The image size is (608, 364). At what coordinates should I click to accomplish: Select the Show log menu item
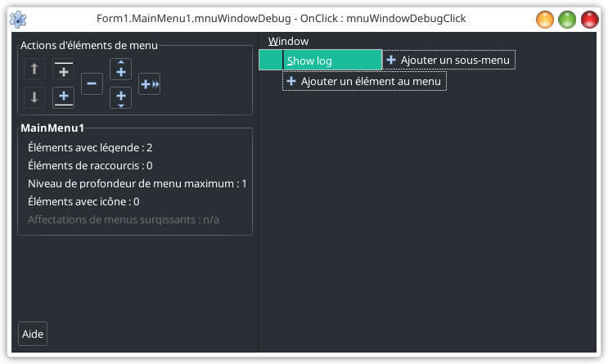[x=331, y=61]
